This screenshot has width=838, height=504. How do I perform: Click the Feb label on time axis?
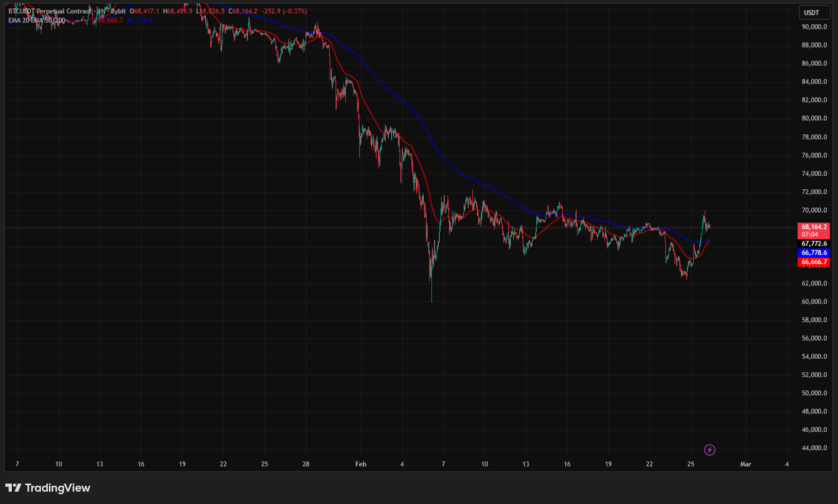click(x=360, y=464)
